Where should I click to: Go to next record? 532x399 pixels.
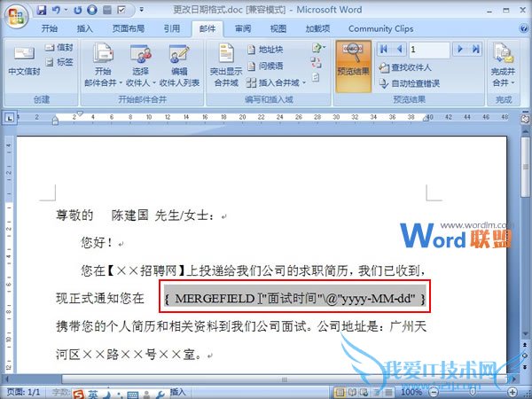point(459,50)
